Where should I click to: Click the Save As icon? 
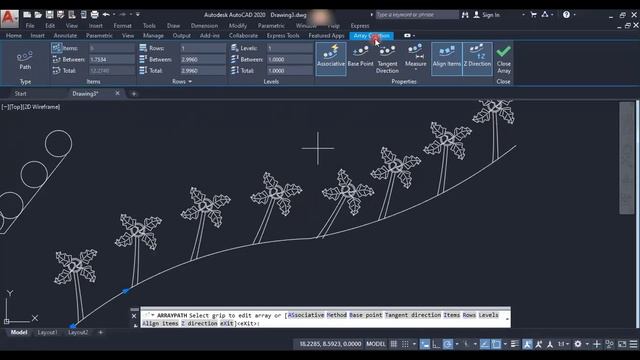click(x=60, y=15)
